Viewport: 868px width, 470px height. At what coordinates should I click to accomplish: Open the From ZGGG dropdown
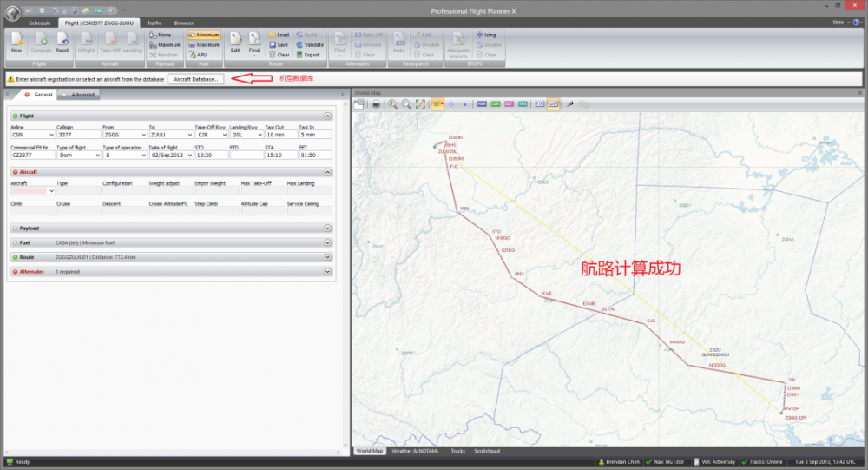143,135
